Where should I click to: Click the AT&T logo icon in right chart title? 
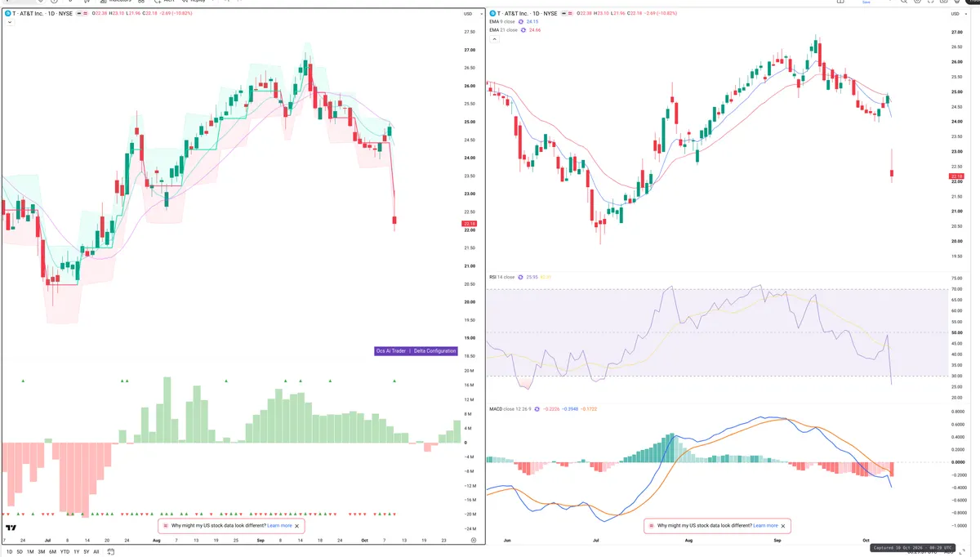[x=492, y=13]
